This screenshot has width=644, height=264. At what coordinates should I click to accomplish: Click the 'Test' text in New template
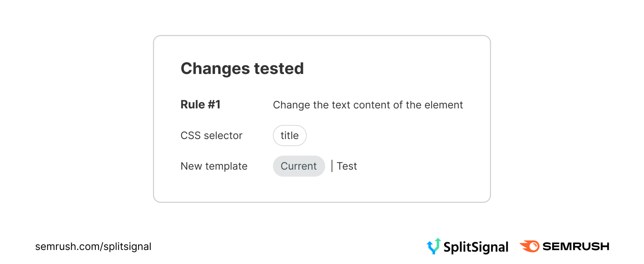click(x=347, y=166)
